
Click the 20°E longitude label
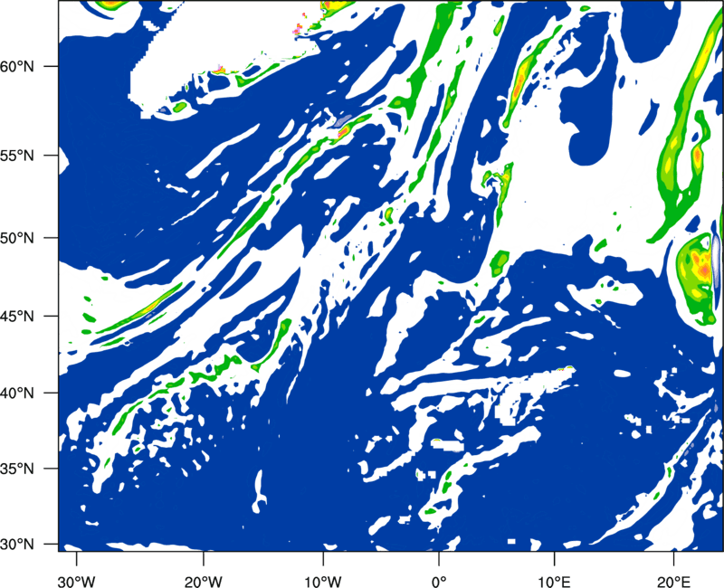click(673, 581)
